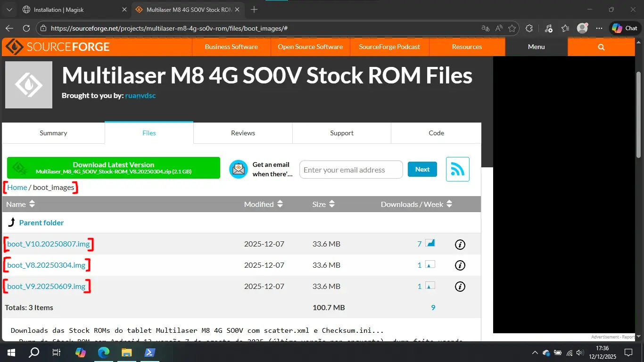Click the RSS feed icon button
The height and width of the screenshot is (362, 644).
(457, 169)
